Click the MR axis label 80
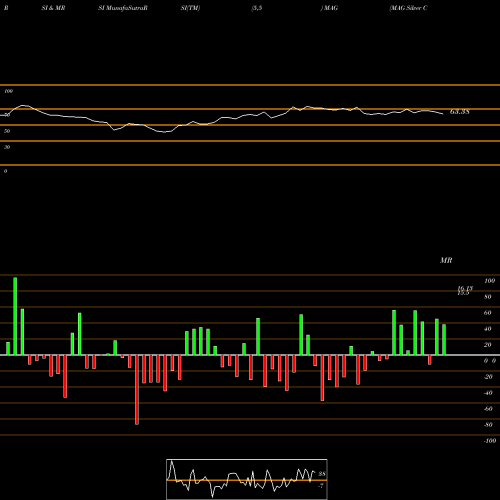 click(488, 297)
